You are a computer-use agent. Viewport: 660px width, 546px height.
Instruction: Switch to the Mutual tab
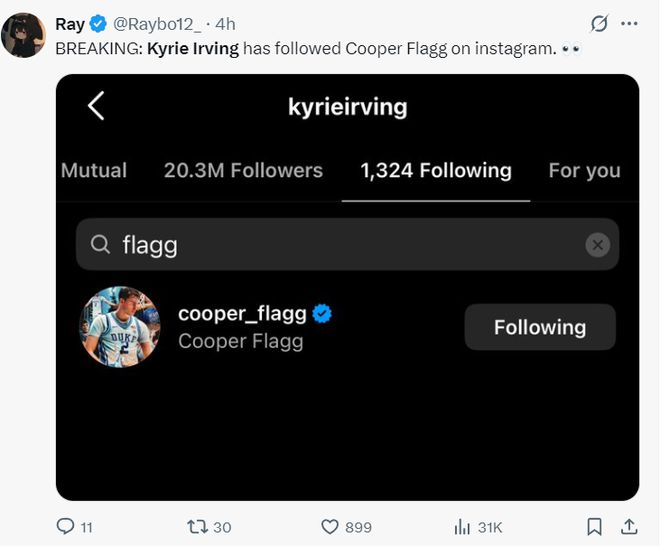pyautogui.click(x=94, y=170)
